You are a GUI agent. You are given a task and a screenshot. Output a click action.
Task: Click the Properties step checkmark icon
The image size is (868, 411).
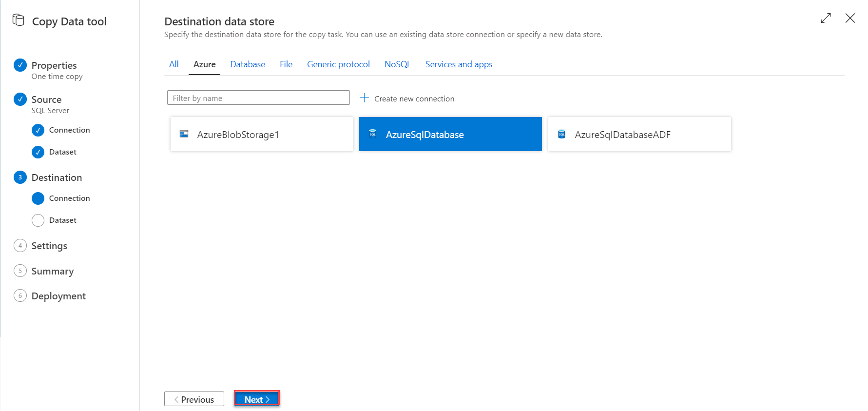click(20, 65)
